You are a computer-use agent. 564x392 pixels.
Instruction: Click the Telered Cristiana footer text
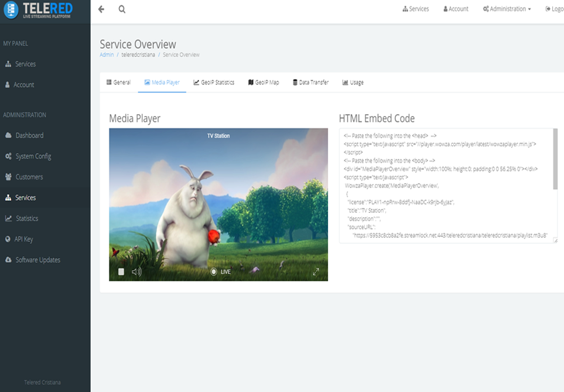point(42,382)
